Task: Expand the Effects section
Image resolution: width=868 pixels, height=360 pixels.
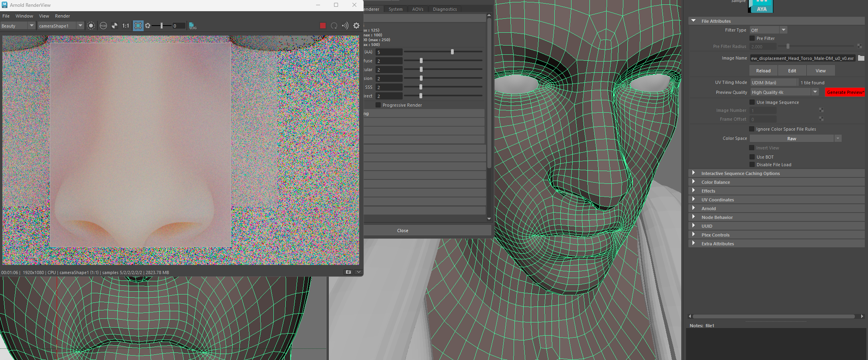Action: coord(693,191)
